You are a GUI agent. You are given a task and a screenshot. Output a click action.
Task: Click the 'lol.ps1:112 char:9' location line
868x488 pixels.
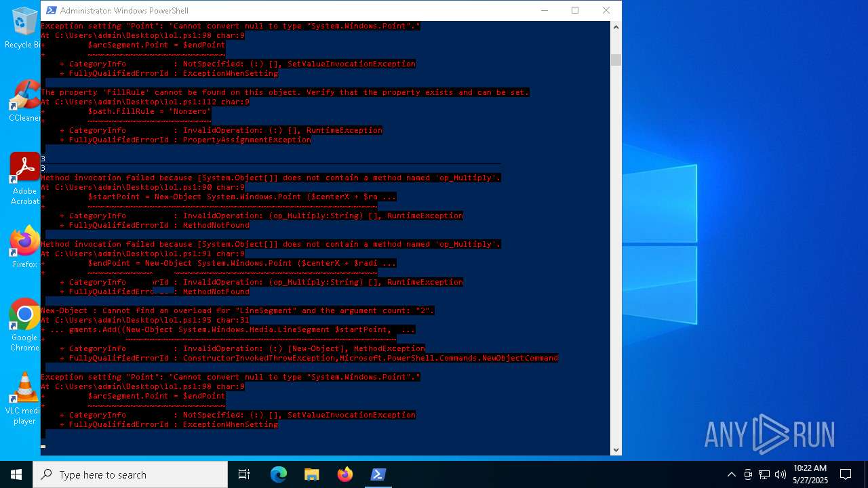[x=145, y=102]
